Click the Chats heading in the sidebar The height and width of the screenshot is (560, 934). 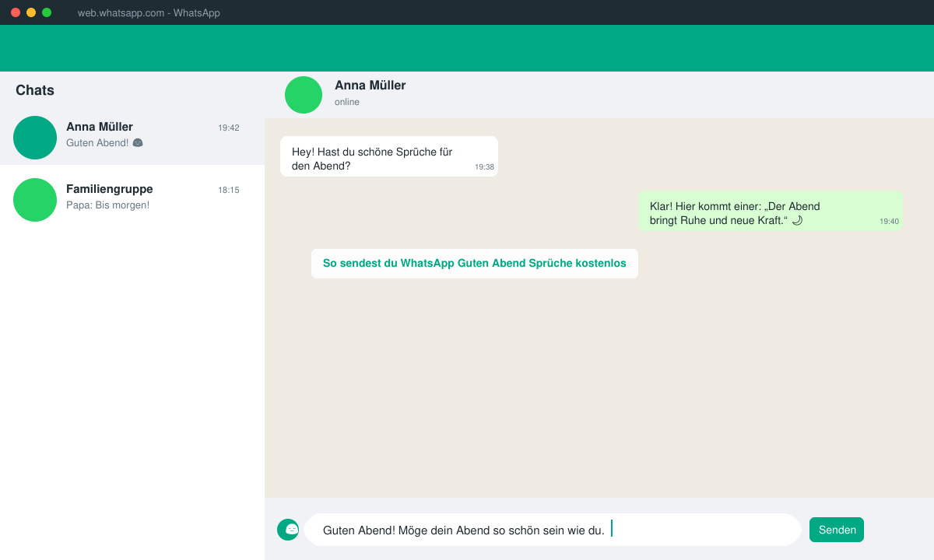pyautogui.click(x=35, y=90)
